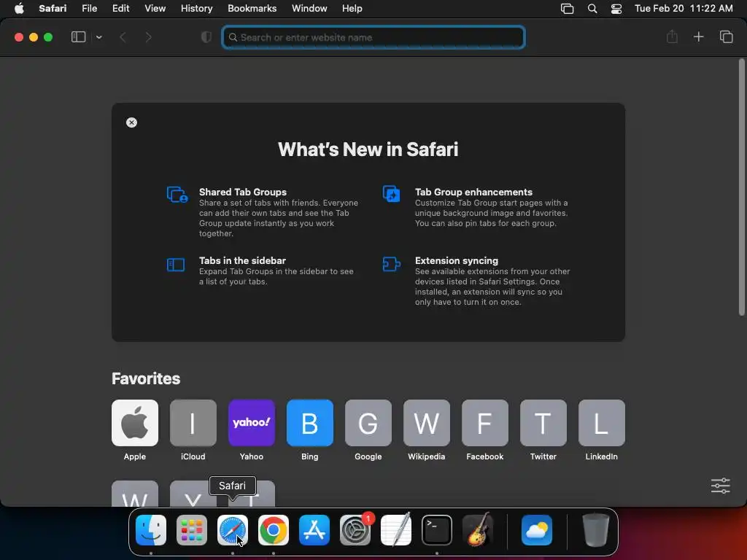
Task: Open GarageBand from the Dock
Action: point(478,529)
